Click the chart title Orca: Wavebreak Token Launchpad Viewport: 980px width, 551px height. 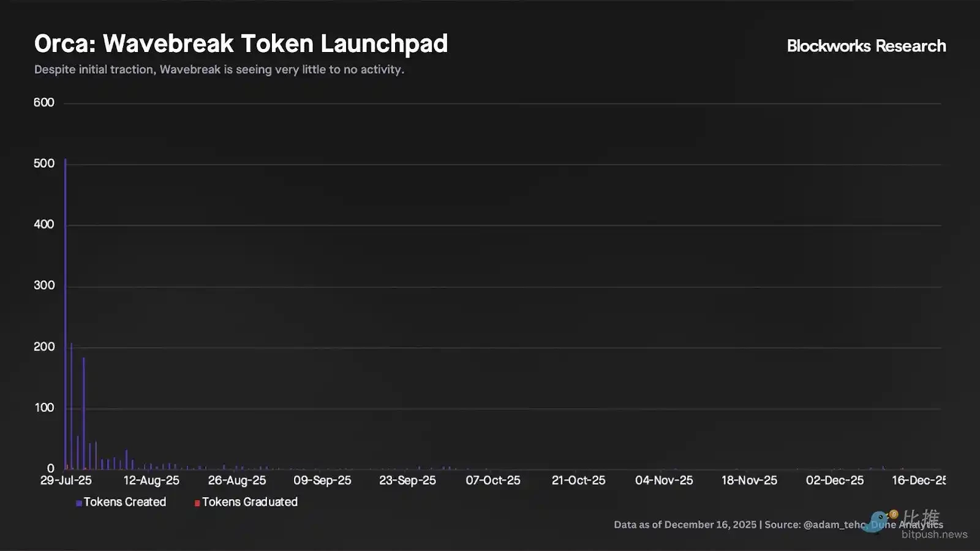coord(241,44)
